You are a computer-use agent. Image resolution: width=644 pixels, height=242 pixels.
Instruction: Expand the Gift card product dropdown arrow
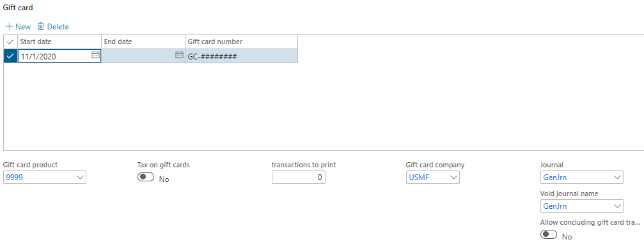[x=80, y=178]
